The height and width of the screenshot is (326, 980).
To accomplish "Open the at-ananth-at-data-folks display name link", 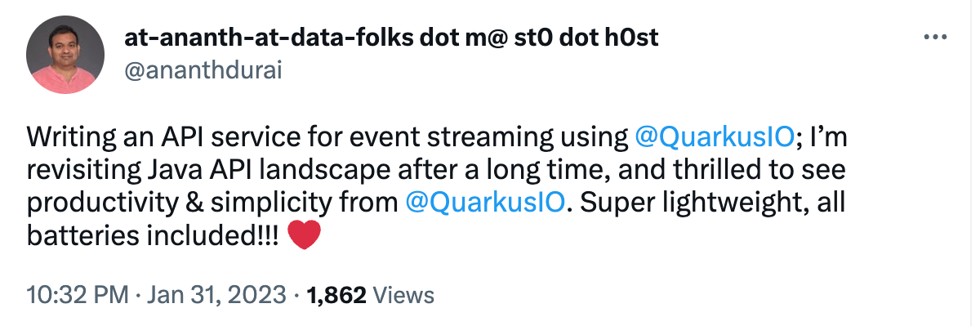I will coord(390,38).
